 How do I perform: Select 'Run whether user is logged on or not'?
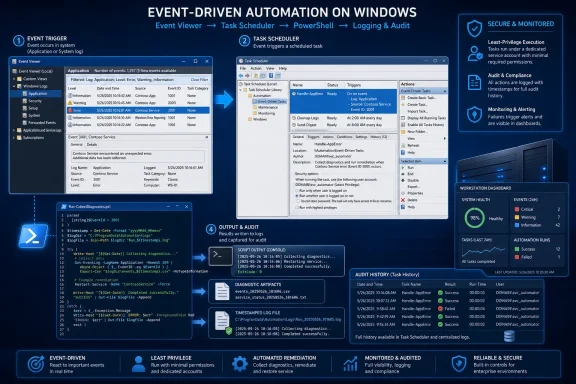(x=297, y=196)
